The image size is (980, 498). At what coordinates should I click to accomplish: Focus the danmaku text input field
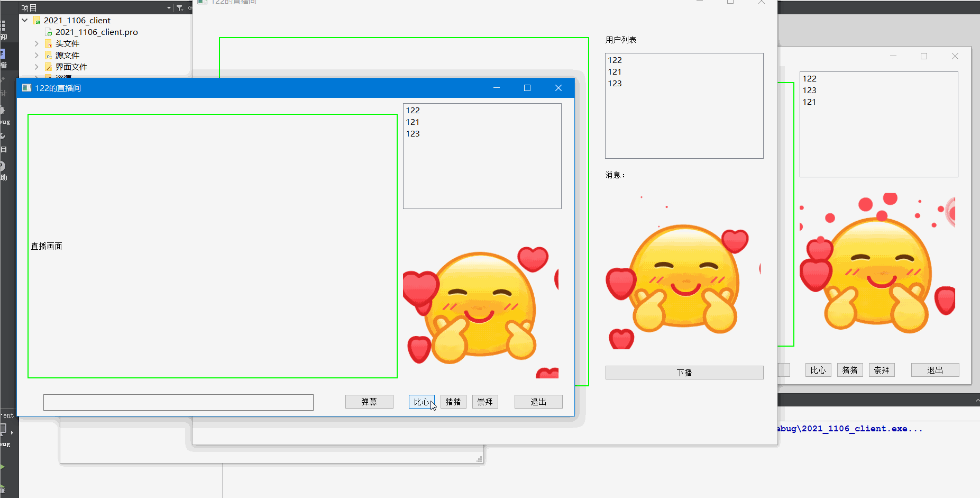tap(178, 402)
